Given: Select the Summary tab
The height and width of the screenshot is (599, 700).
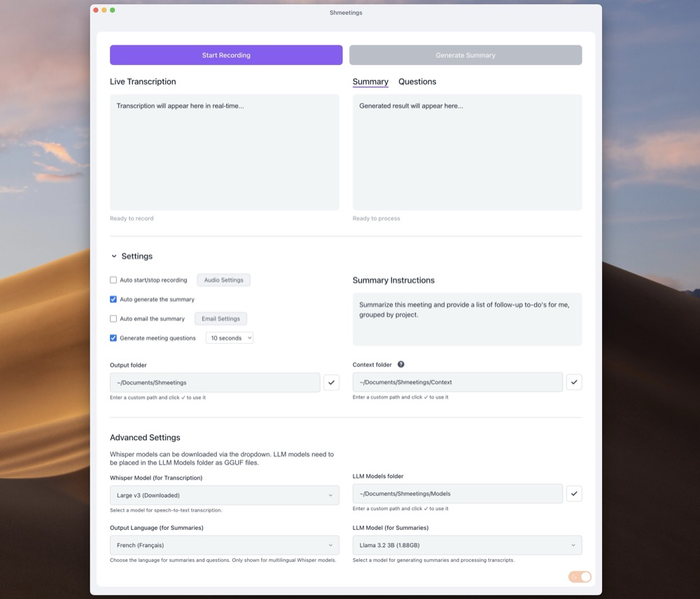Looking at the screenshot, I should [370, 82].
